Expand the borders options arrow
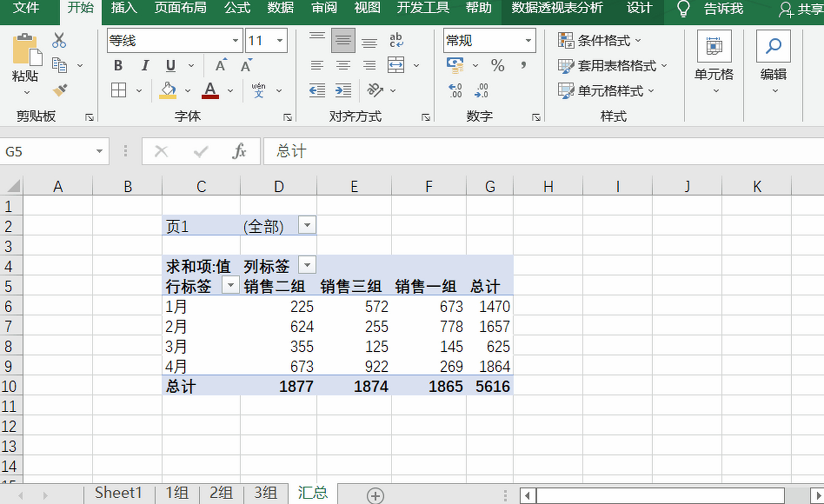Viewport: 824px width, 504px height. coord(139,91)
